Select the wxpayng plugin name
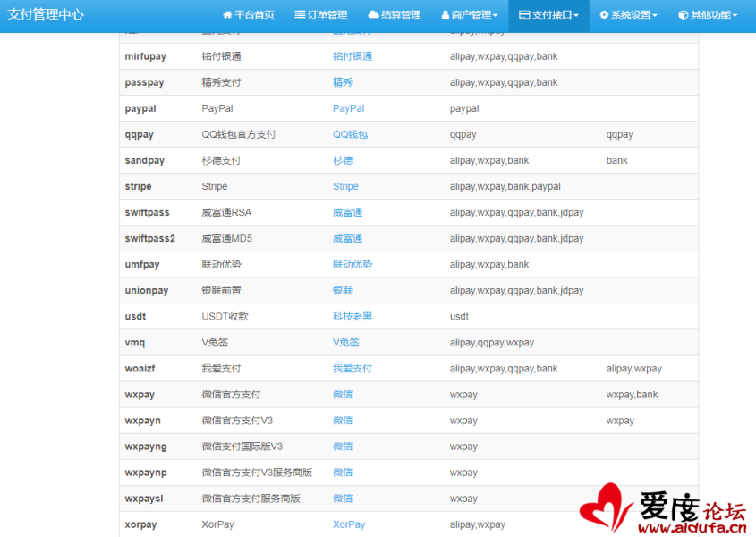Screen dimensions: 756x537 [146, 447]
